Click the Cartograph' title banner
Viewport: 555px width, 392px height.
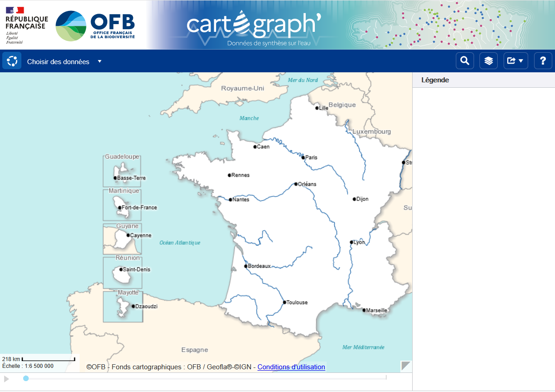point(253,26)
